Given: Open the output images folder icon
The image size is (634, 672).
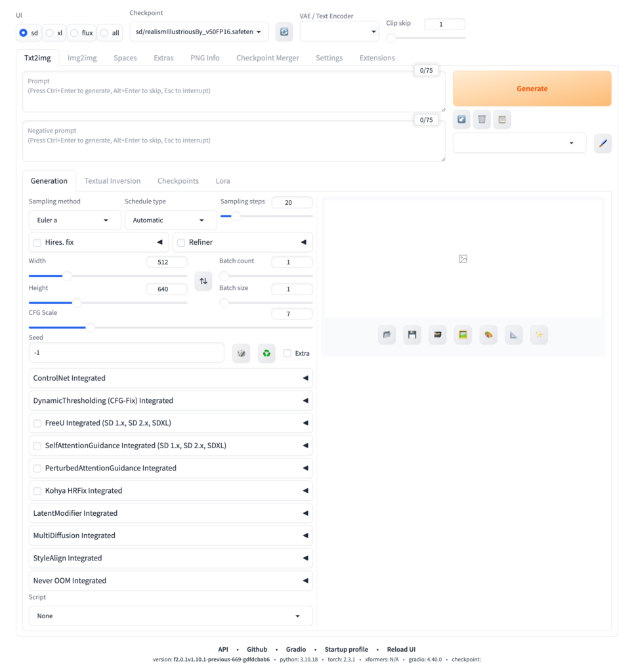Looking at the screenshot, I should tap(387, 335).
